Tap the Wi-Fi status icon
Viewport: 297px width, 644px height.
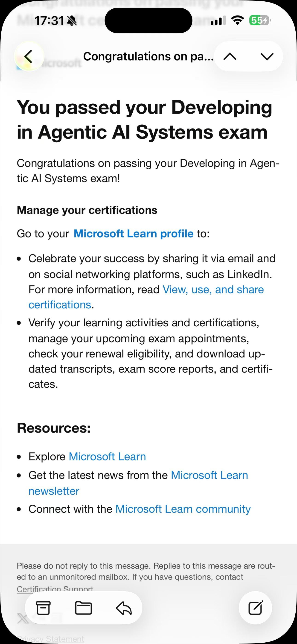coord(238,20)
